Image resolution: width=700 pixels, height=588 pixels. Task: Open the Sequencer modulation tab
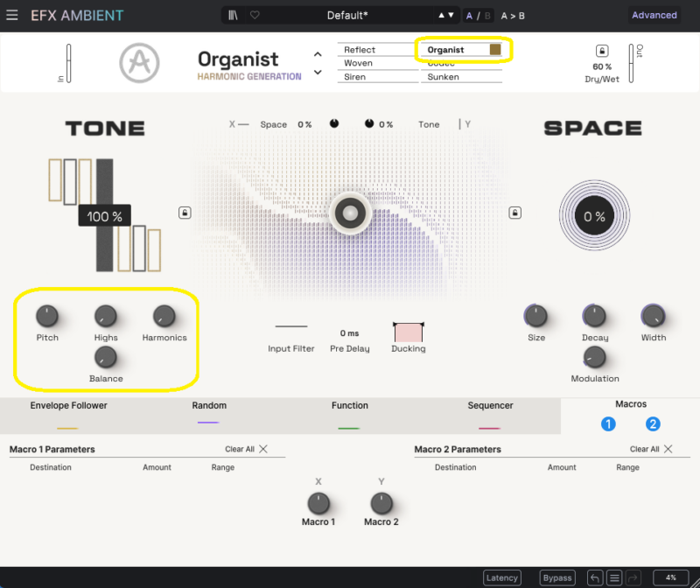[x=490, y=406]
